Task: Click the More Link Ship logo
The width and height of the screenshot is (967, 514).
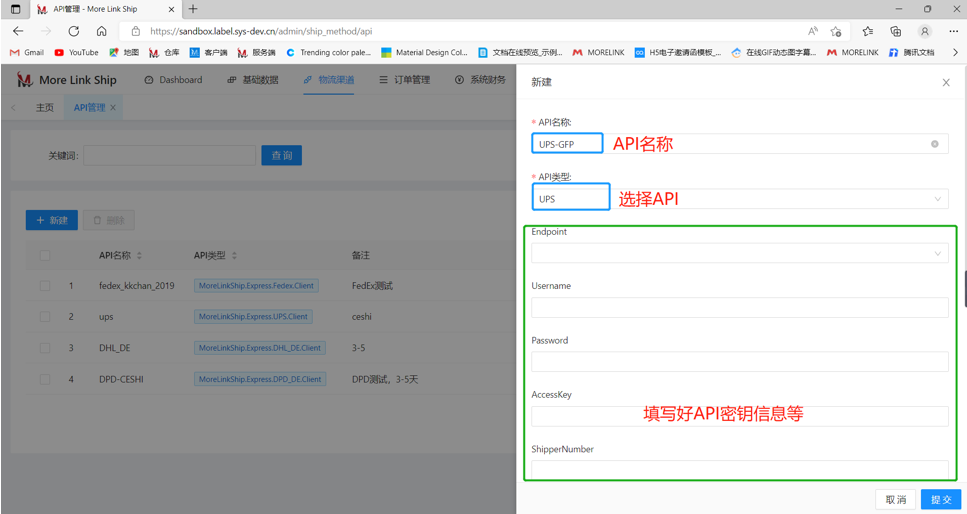Action: (x=66, y=80)
